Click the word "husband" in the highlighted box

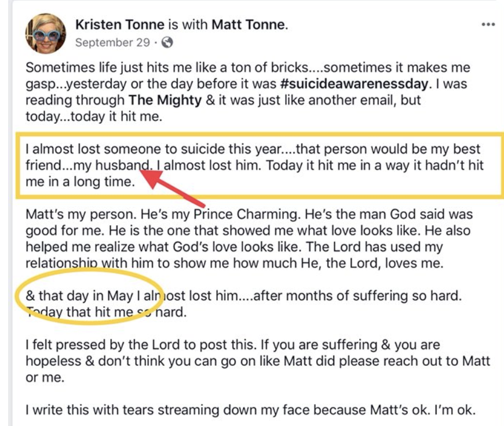coord(123,166)
